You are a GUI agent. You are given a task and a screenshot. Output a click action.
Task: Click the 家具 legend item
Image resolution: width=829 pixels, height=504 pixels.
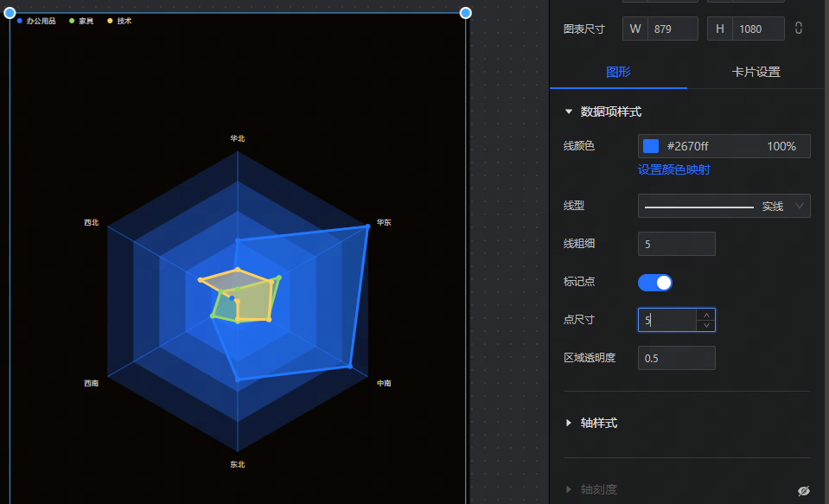click(81, 21)
